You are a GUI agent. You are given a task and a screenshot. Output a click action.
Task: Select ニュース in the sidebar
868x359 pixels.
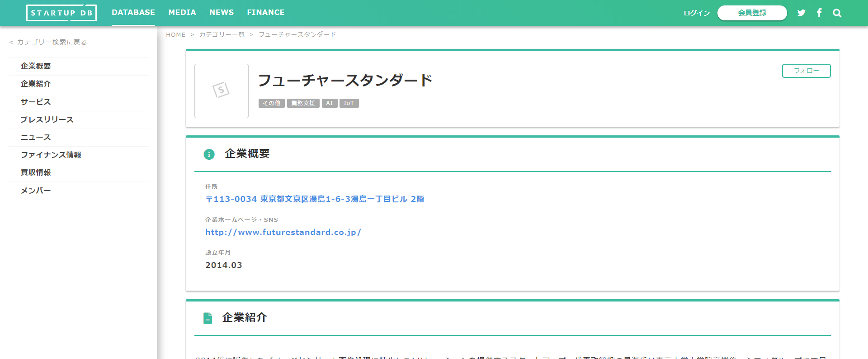pos(79,137)
